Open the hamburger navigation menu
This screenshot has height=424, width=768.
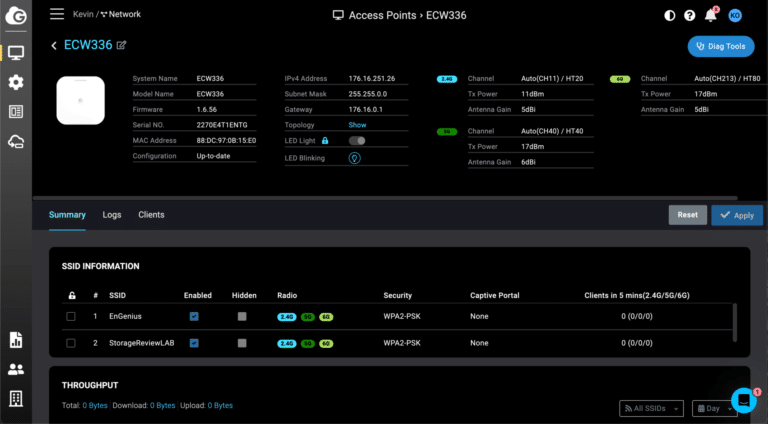pos(57,14)
